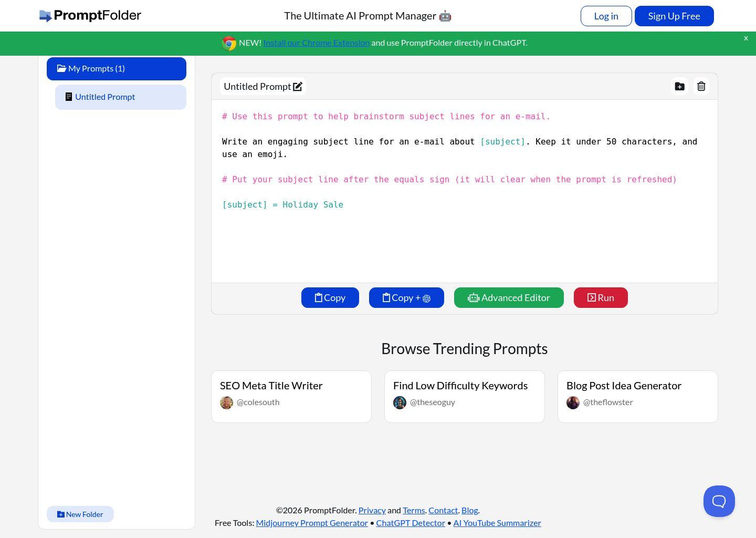Viewport: 756px width, 538px height.
Task: Sign Up Free for an account
Action: (674, 16)
